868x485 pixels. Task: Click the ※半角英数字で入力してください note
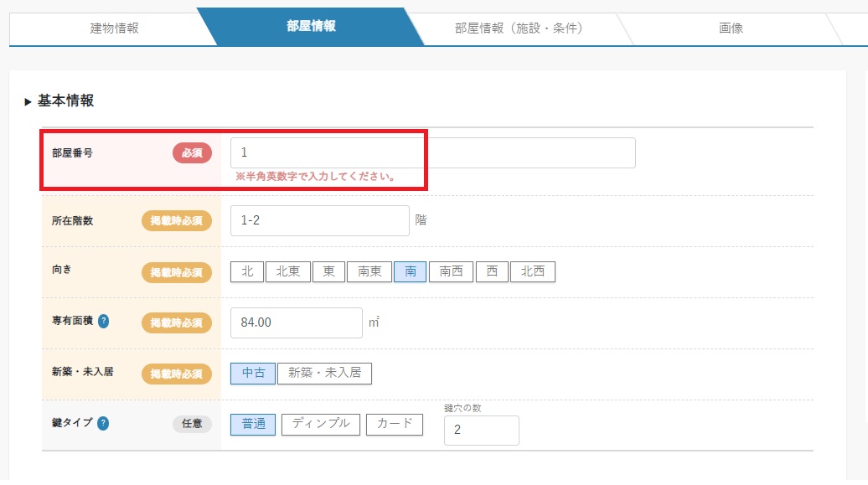tap(316, 177)
